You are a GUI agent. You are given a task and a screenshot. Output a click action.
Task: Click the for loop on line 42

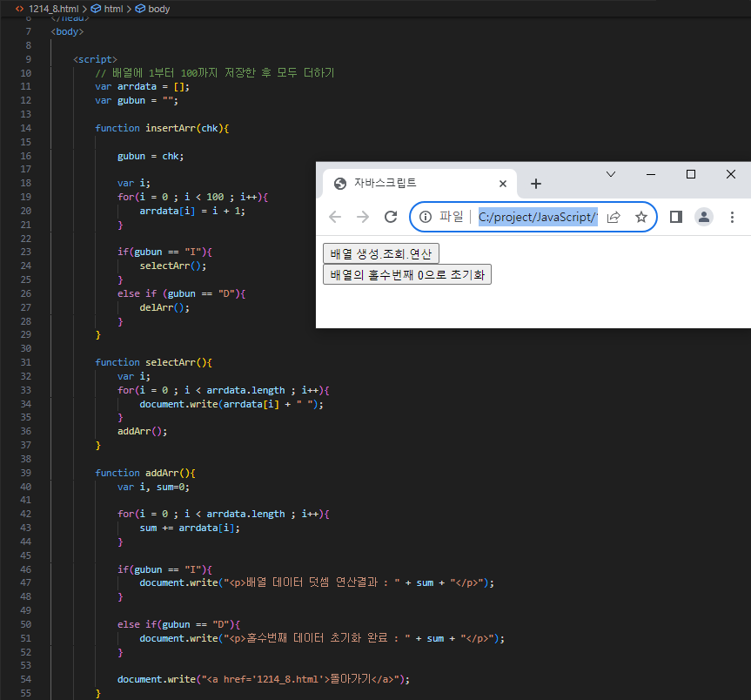click(223, 514)
